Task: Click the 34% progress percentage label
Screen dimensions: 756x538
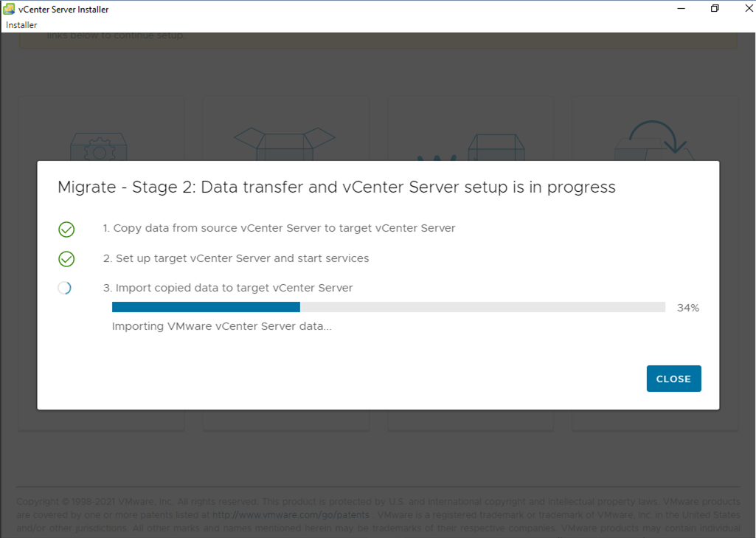Action: tap(688, 308)
